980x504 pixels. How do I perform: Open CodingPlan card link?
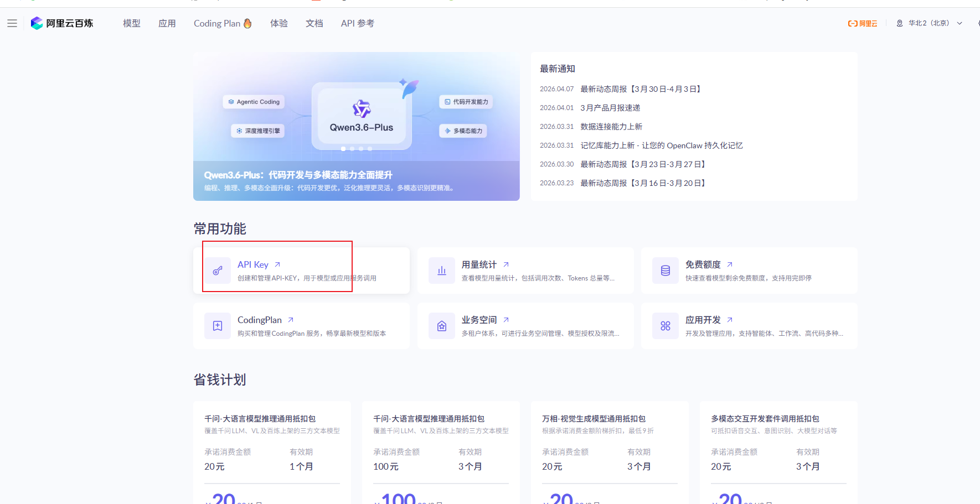pyautogui.click(x=260, y=320)
